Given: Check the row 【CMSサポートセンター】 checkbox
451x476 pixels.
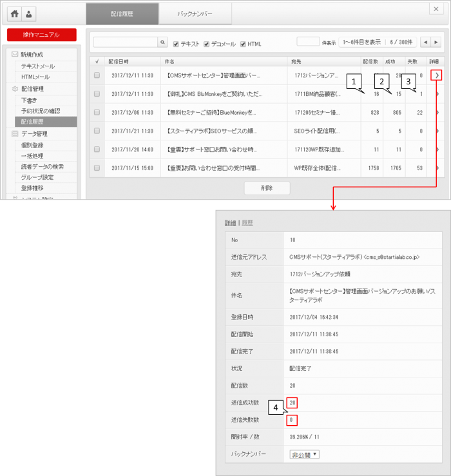Looking at the screenshot, I should 97,75.
